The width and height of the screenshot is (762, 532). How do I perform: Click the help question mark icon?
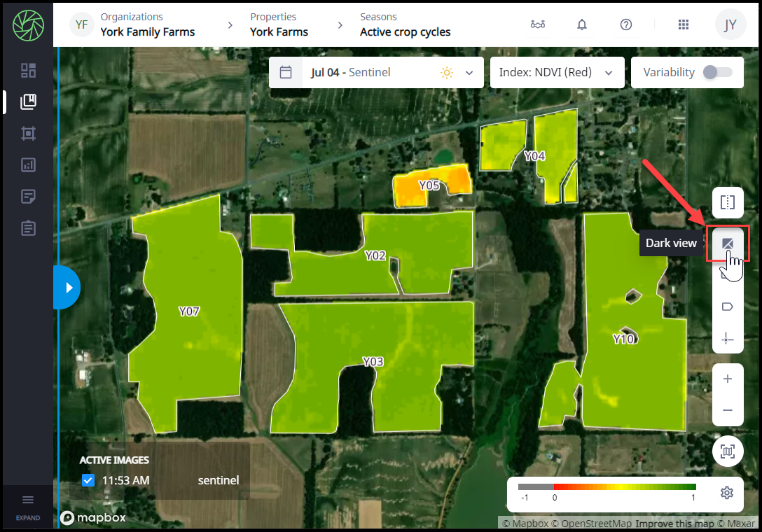(x=626, y=24)
